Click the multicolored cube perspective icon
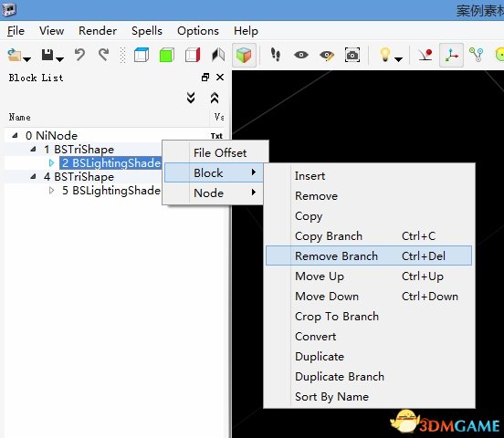 click(x=244, y=55)
